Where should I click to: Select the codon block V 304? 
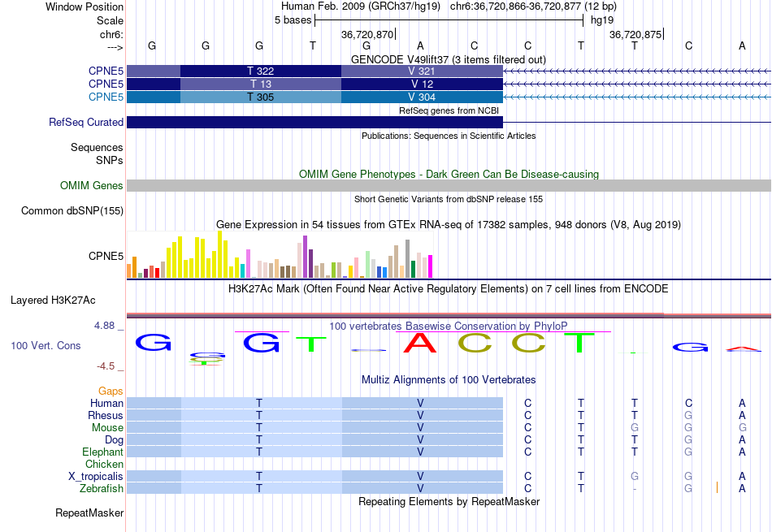(422, 97)
